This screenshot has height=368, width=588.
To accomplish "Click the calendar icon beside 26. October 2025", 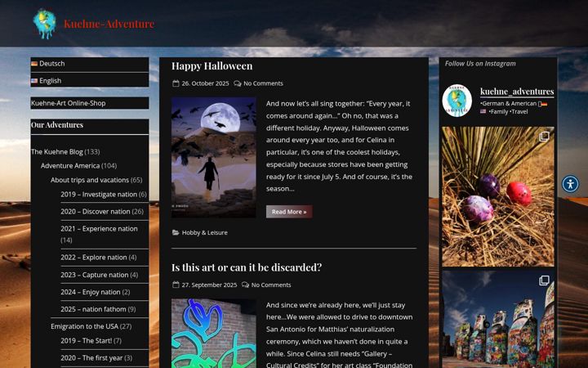I will (x=176, y=83).
